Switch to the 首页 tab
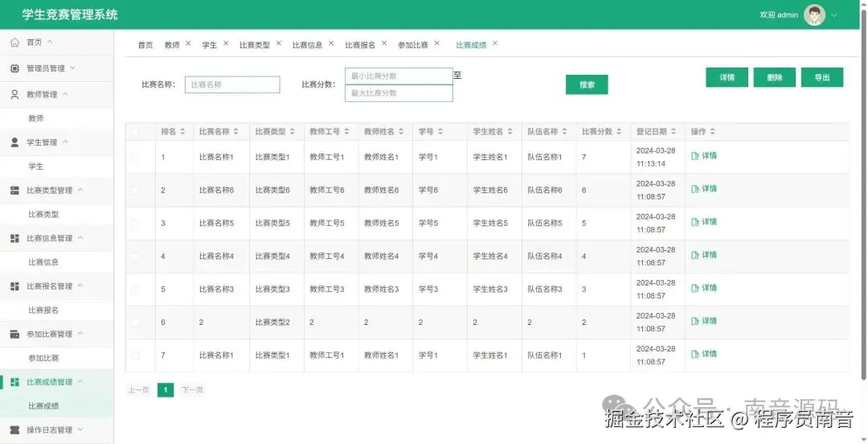 pos(145,45)
